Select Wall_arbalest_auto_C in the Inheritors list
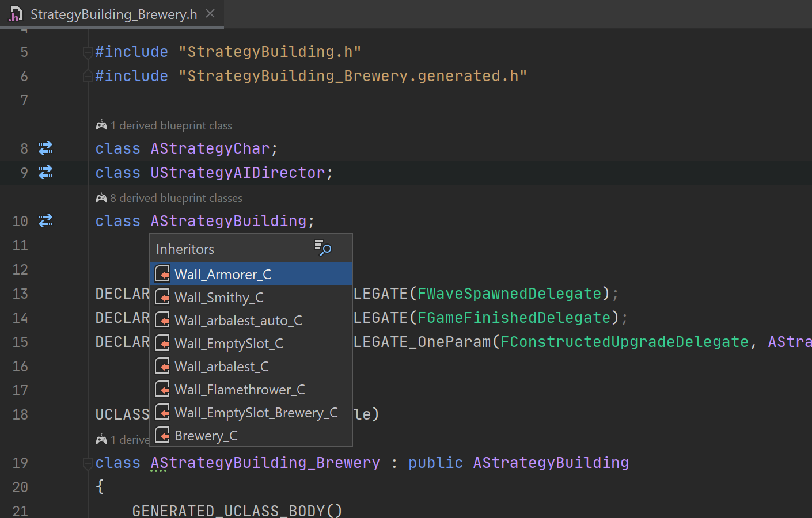This screenshot has width=812, height=518. tap(251, 320)
